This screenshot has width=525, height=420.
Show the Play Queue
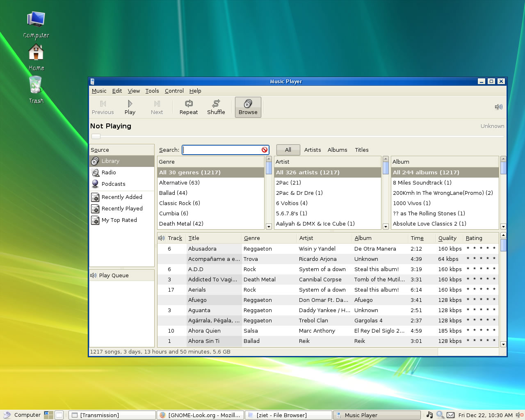click(122, 275)
